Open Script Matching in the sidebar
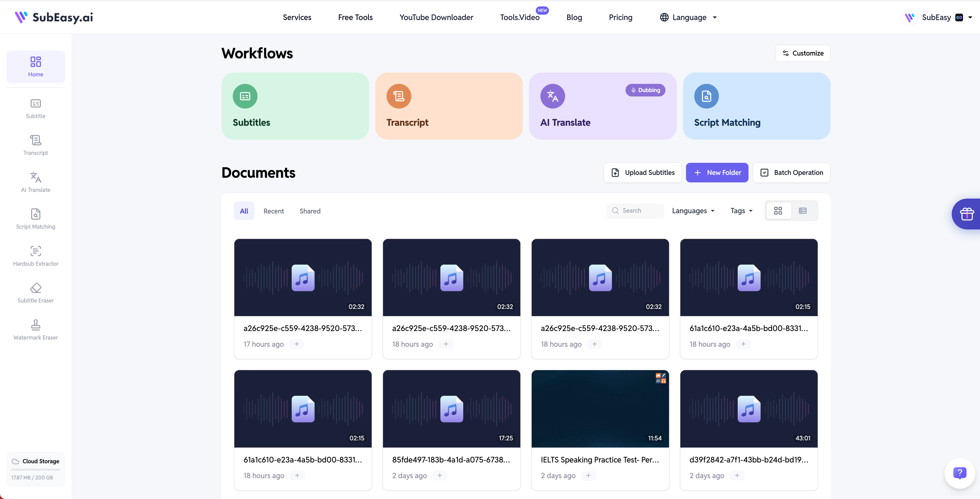 pos(35,219)
